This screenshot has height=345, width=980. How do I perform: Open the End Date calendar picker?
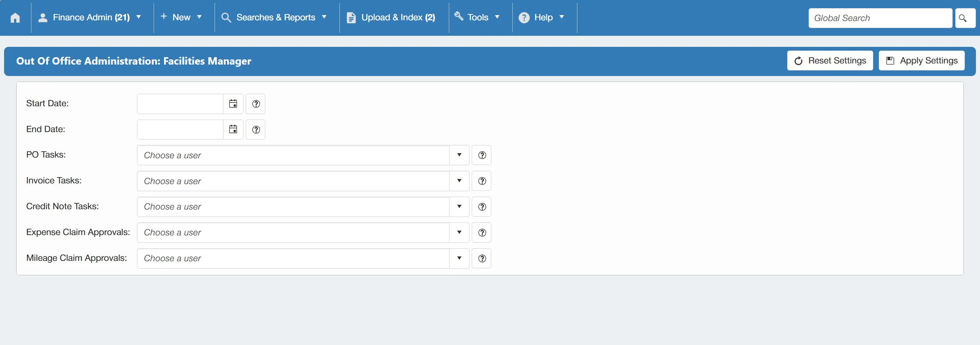233,130
